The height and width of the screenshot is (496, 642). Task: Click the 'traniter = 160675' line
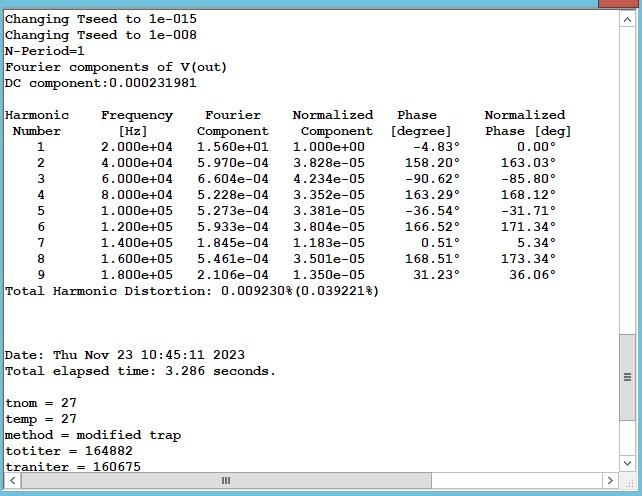coord(73,467)
